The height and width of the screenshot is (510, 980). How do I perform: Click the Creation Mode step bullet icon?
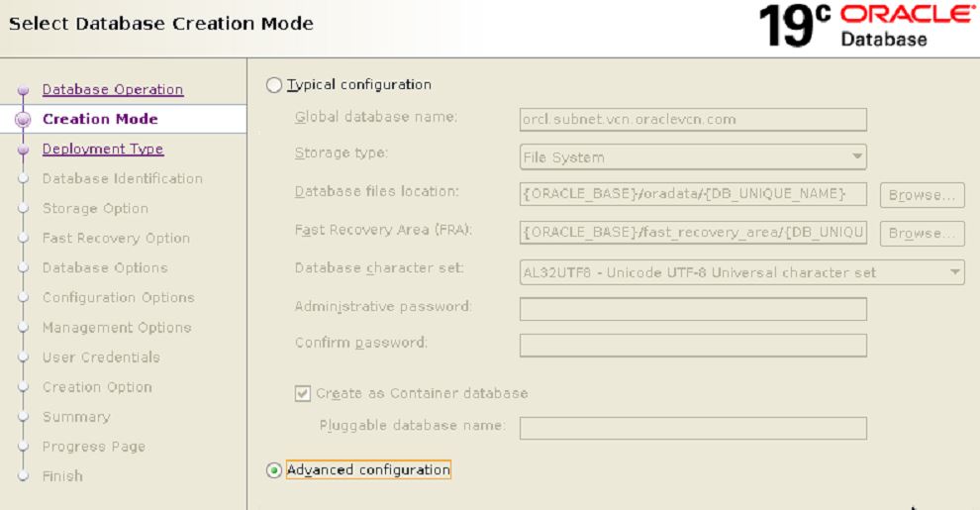23,120
